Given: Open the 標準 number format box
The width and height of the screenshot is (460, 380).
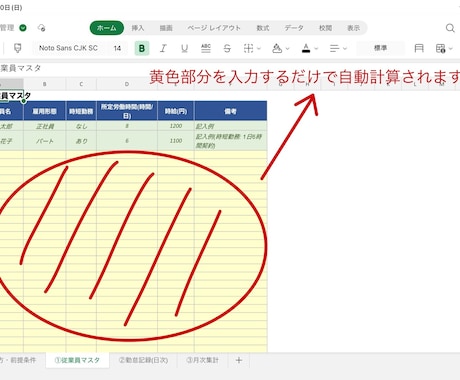Looking at the screenshot, I should click(380, 48).
